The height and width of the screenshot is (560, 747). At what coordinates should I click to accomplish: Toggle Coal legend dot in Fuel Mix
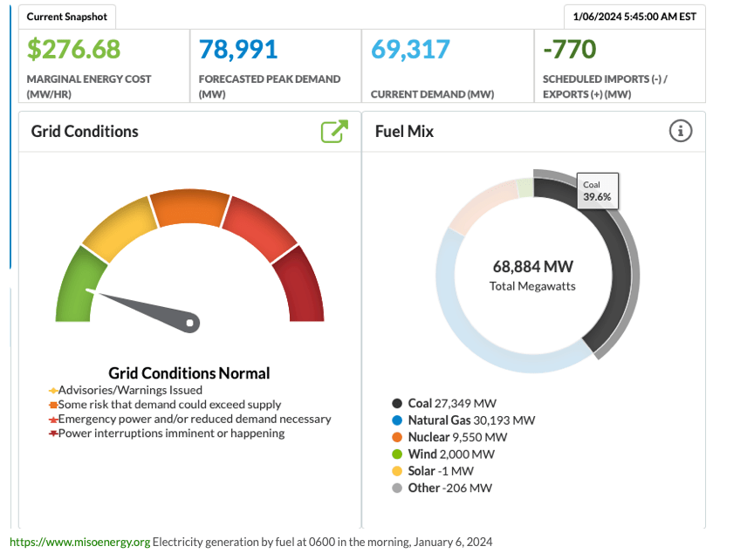click(x=397, y=403)
